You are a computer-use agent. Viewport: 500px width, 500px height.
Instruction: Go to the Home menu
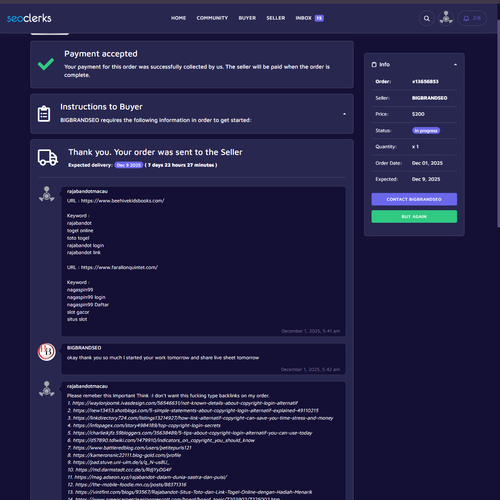click(178, 18)
